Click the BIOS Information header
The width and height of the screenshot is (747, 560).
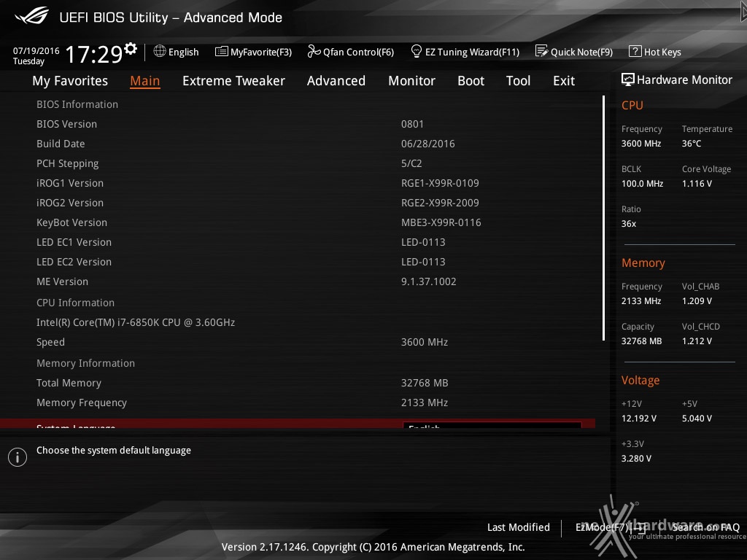click(x=77, y=104)
